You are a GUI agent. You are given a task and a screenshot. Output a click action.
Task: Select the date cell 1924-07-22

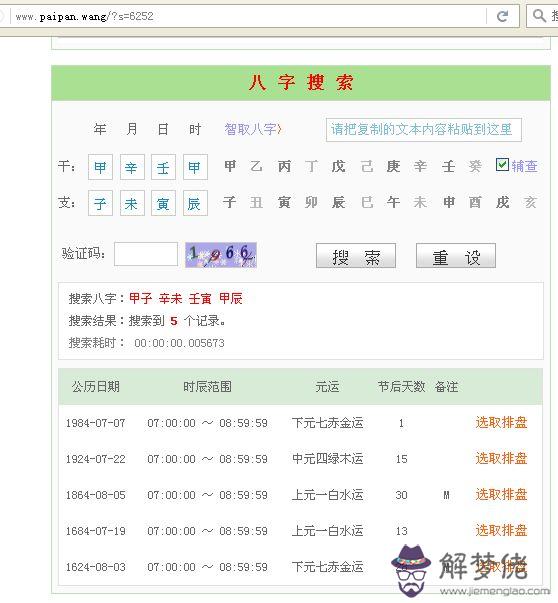[96, 459]
